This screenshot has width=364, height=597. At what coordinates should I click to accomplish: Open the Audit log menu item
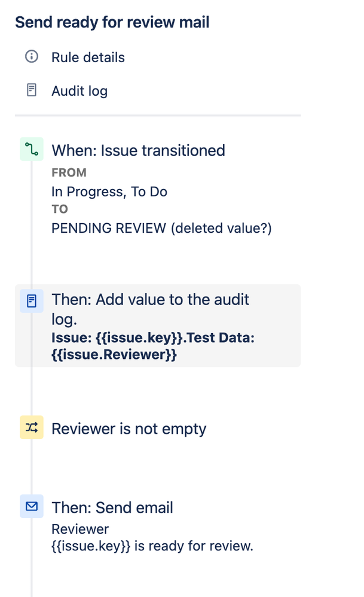click(x=79, y=91)
